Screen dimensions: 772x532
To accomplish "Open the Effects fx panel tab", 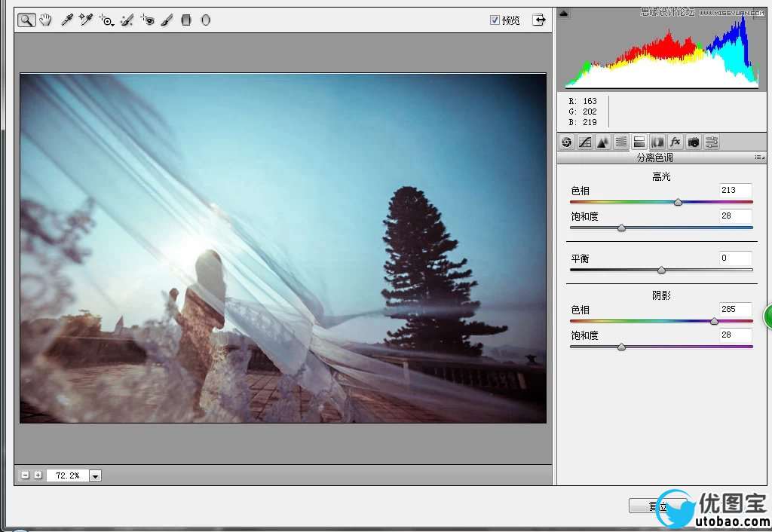I will tap(675, 142).
